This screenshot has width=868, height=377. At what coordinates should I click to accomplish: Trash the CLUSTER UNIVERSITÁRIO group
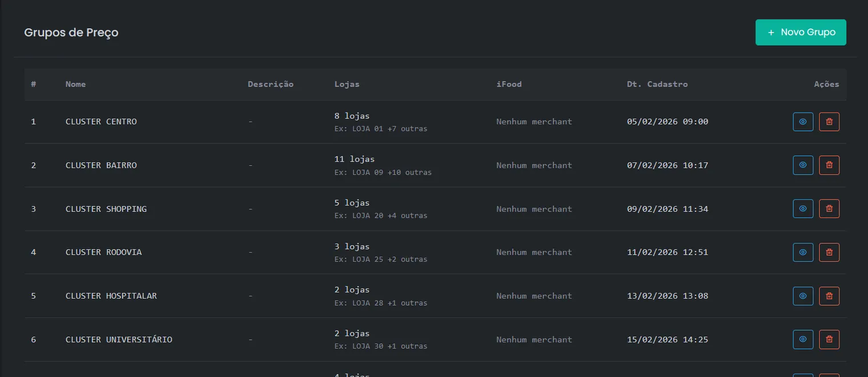(x=829, y=339)
